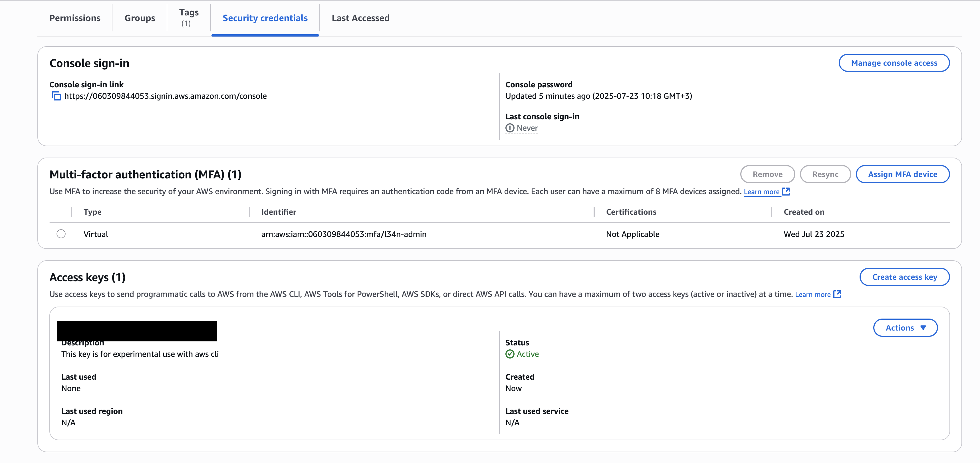Viewport: 980px width, 463px height.
Task: Click the Not Applicable certifications cell
Action: coord(632,234)
